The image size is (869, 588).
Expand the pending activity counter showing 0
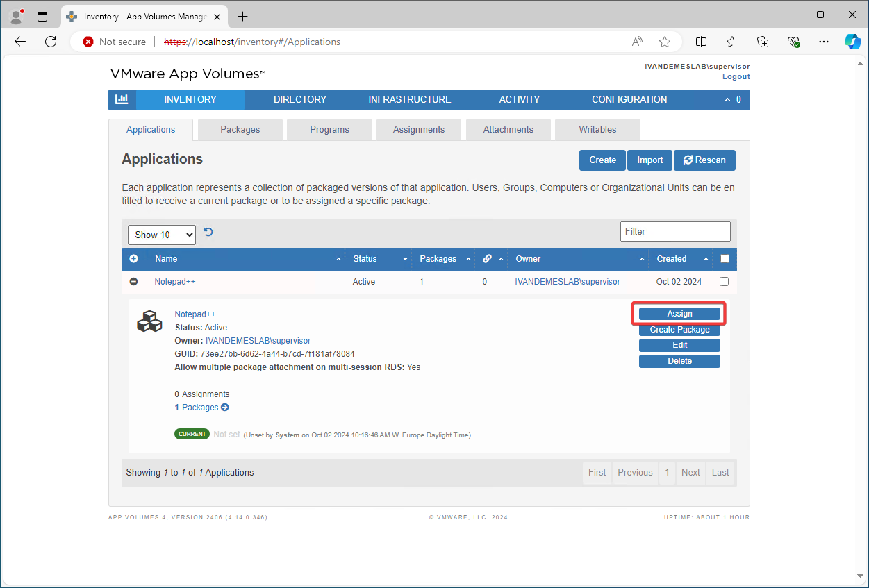coord(733,99)
